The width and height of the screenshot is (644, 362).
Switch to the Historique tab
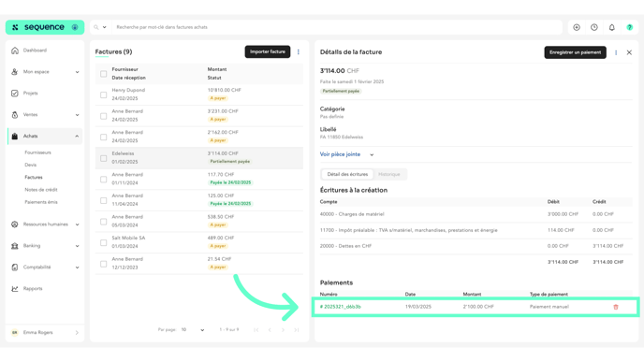click(389, 174)
